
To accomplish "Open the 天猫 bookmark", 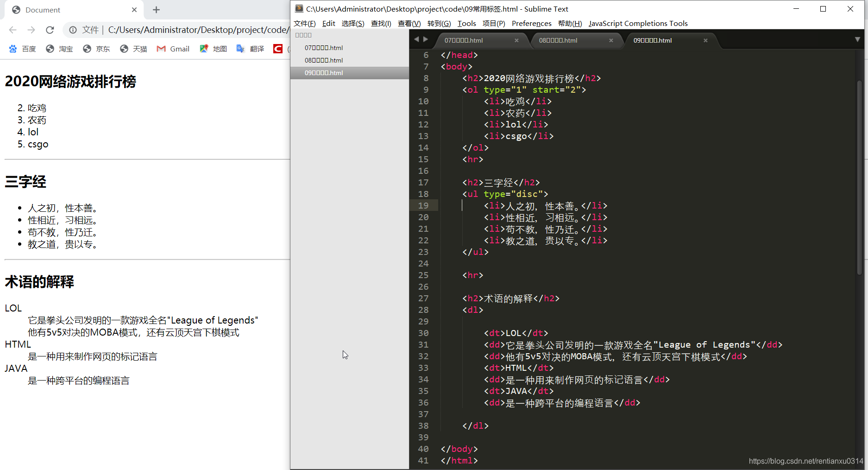I will point(133,49).
